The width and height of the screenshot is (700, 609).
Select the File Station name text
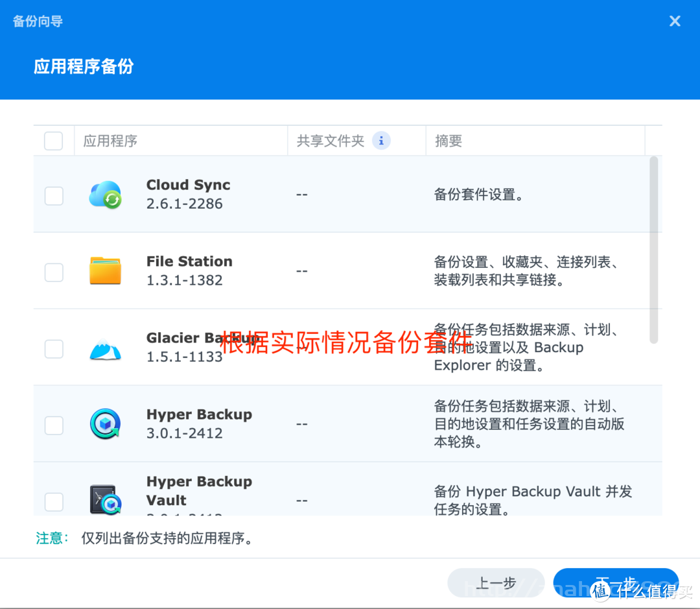189,261
